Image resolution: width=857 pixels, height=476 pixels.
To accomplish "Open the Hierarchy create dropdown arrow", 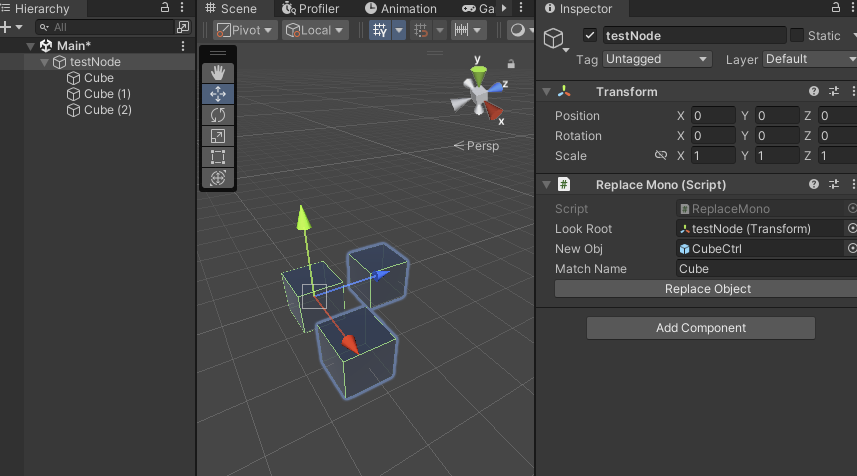I will tap(19, 27).
